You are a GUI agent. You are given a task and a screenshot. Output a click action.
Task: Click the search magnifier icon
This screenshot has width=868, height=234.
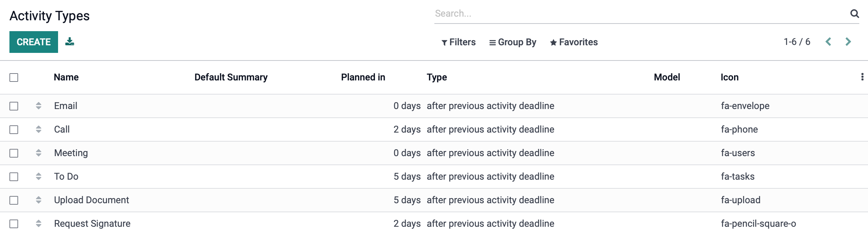coord(855,14)
